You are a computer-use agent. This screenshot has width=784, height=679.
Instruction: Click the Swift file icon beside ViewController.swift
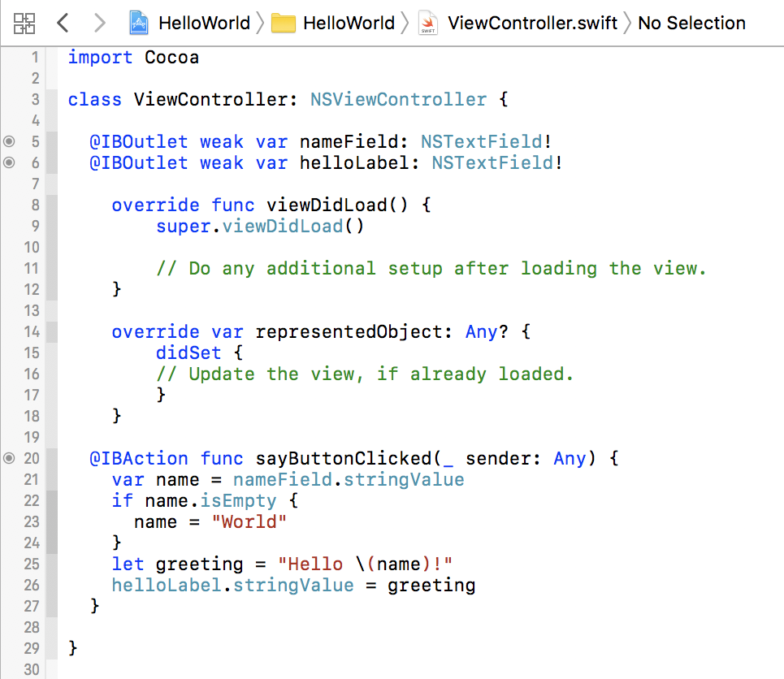(427, 23)
